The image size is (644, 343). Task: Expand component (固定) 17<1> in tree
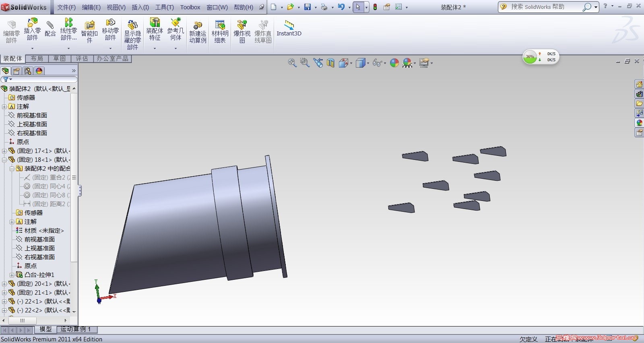coord(4,151)
